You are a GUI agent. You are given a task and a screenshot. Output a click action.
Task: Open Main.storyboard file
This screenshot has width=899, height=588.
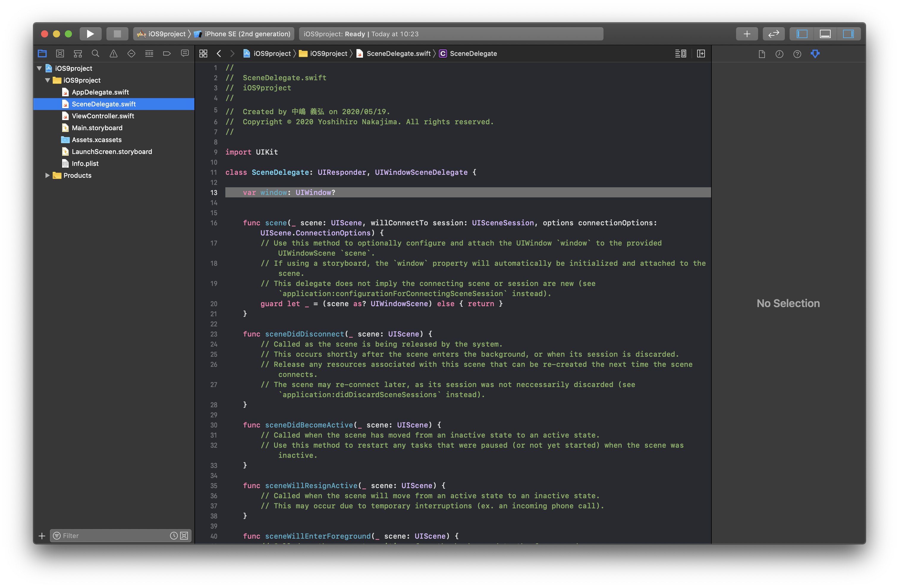[97, 128]
